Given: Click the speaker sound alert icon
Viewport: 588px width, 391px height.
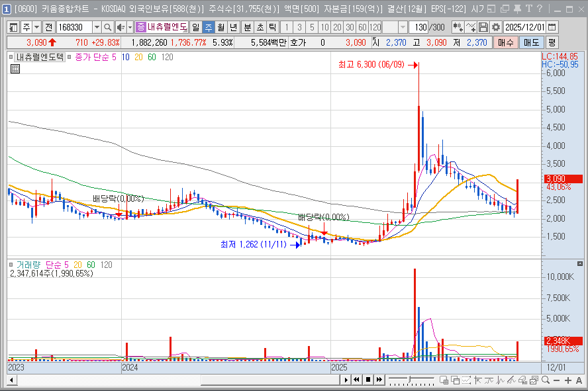Looking at the screenshot, I should (x=121, y=27).
